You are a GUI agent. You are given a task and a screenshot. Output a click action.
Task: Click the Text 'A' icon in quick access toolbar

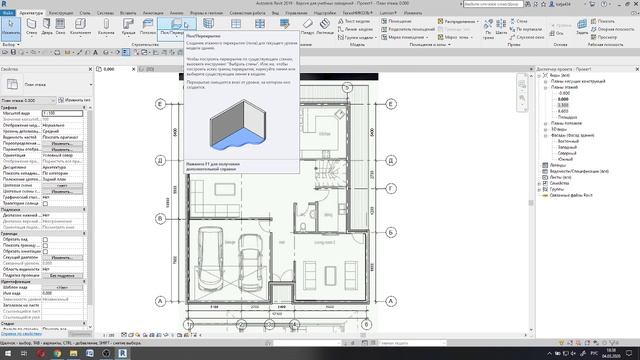coord(96,52)
